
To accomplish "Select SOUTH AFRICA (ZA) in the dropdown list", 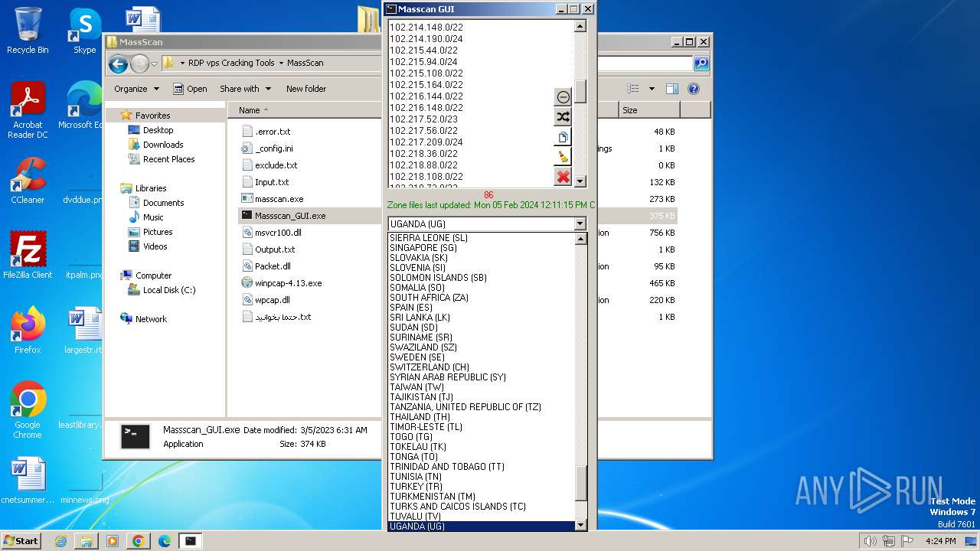I will (429, 298).
